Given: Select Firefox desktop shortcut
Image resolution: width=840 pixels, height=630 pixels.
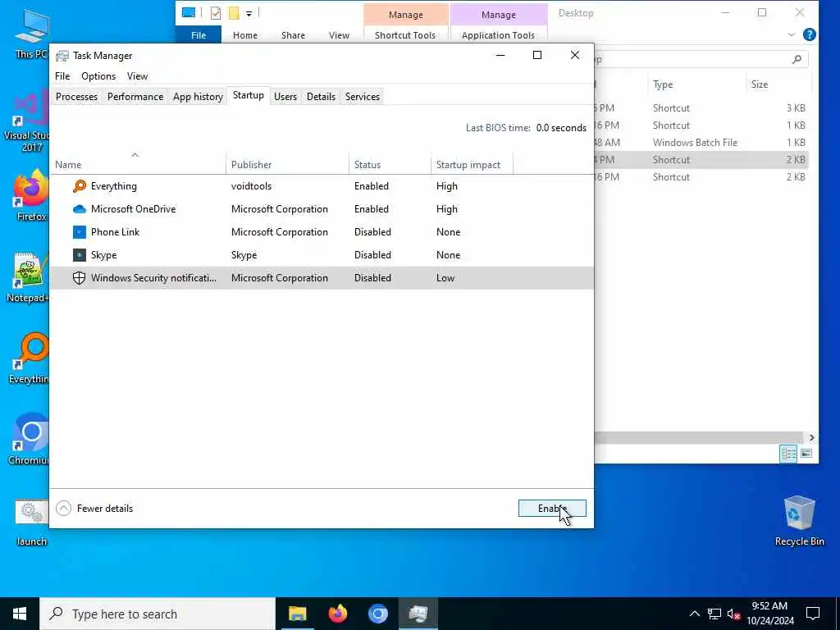Looking at the screenshot, I should [30, 195].
